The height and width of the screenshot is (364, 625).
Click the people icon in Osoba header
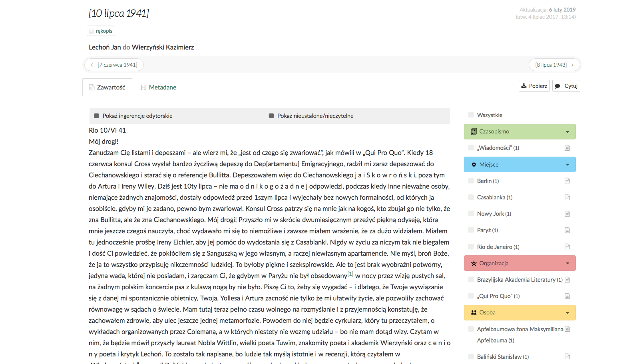(x=474, y=312)
